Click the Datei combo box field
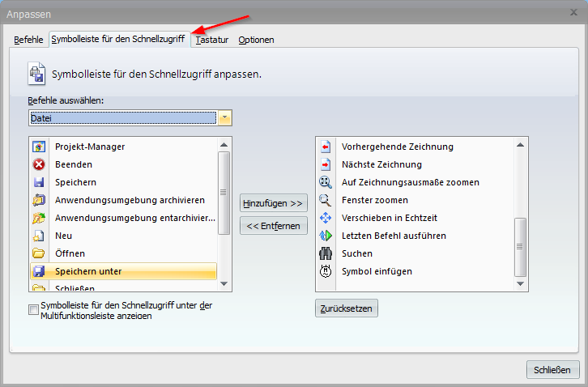This screenshot has height=387, width=588. 121,118
